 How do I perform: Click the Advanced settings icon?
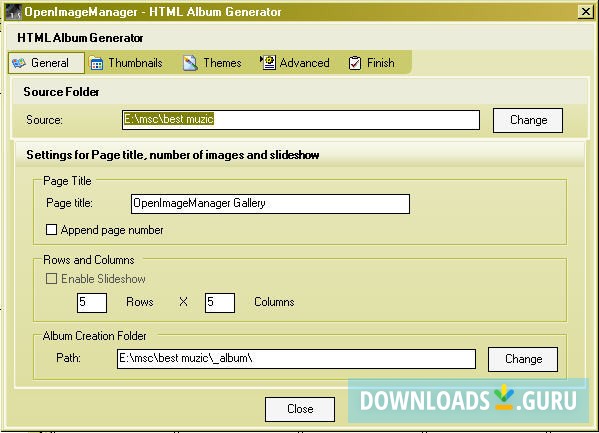point(268,63)
